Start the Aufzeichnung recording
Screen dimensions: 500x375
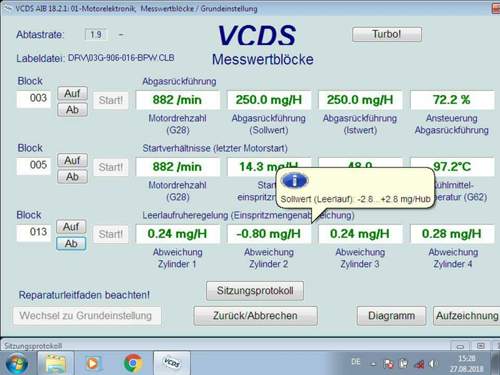[x=467, y=316]
